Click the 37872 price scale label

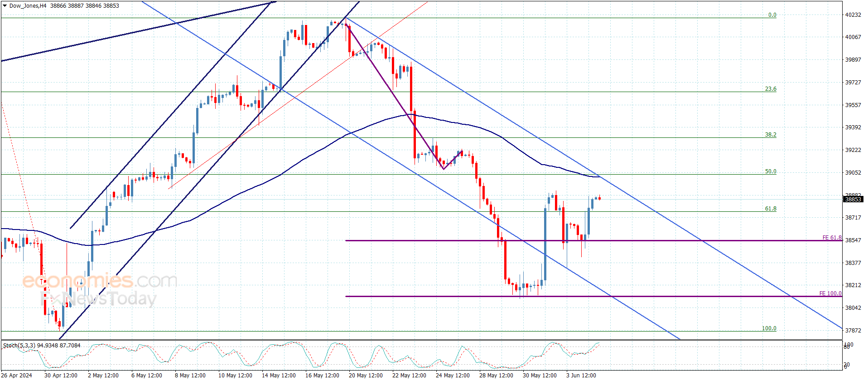853,331
